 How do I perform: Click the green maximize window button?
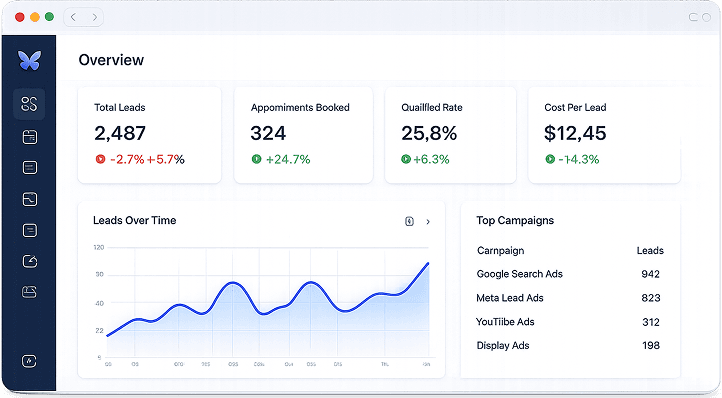pyautogui.click(x=49, y=17)
